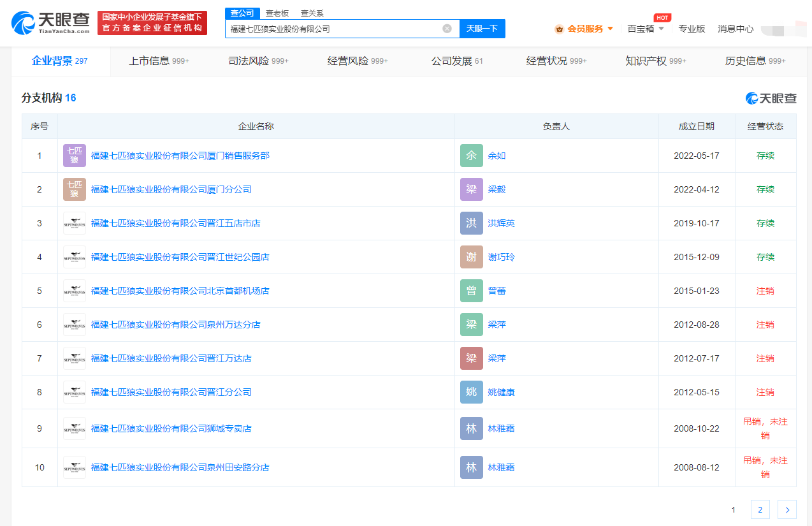Image resolution: width=812 pixels, height=526 pixels.
Task: Go to page 2 of branches
Action: tap(760, 509)
